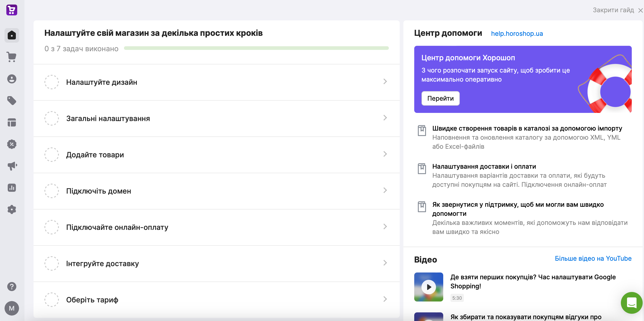Mark 'Оберіть тариф' as completed

51,299
